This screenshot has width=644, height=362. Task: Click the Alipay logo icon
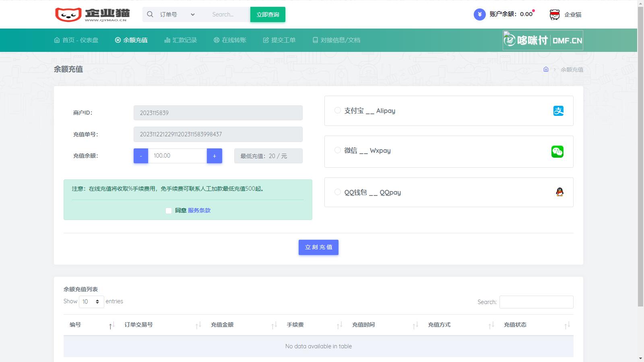point(558,111)
